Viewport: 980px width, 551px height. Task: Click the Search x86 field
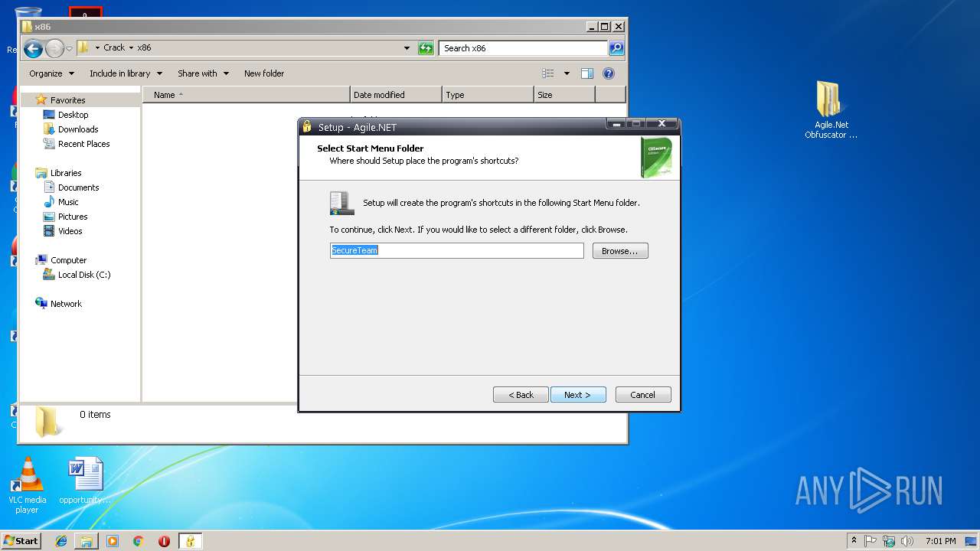pos(524,48)
